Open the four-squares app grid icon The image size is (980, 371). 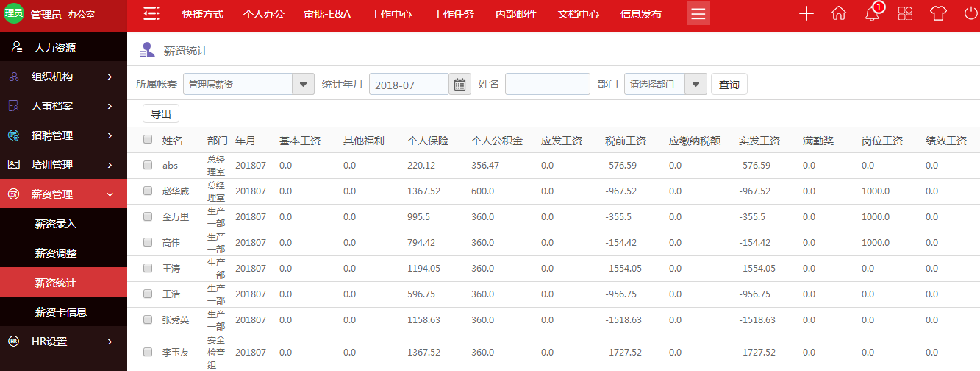[905, 14]
